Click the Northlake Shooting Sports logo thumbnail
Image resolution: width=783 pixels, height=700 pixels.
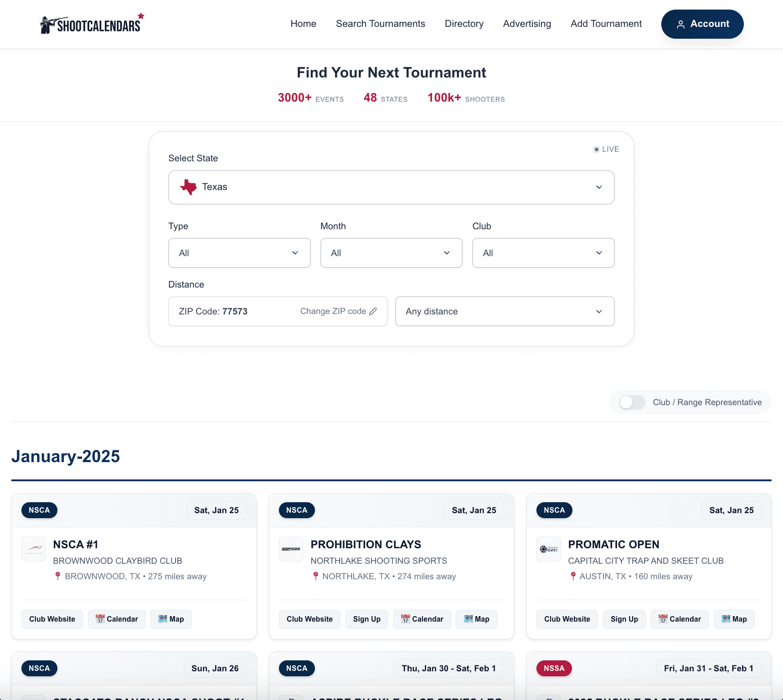point(291,549)
